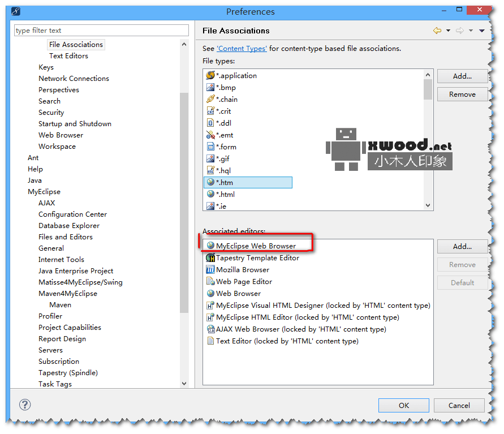Screen dimensions: 504x434
Task: Click the *.html globe icon
Action: (x=210, y=194)
